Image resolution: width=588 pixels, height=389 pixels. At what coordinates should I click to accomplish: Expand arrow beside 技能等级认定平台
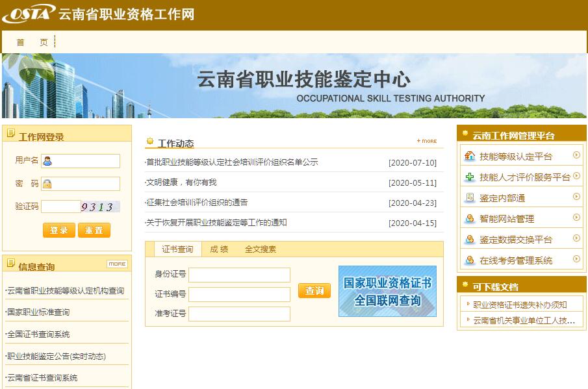[576, 156]
